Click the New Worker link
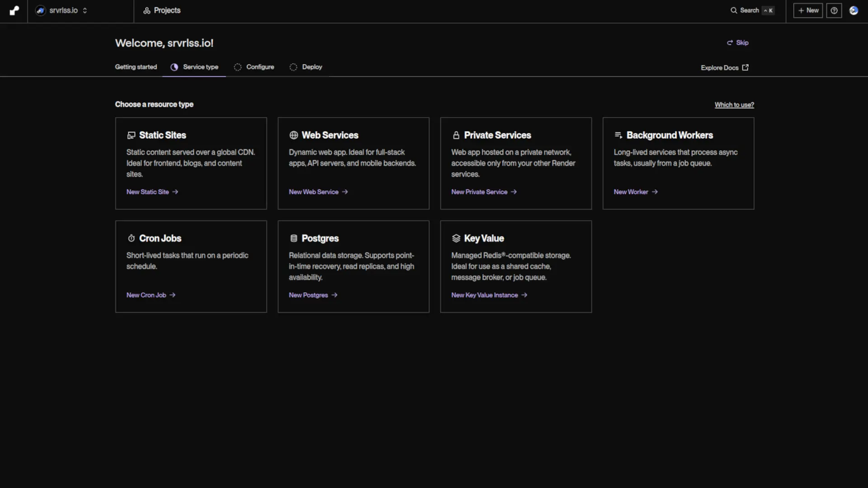Screen dimensions: 868x488 point(636,192)
